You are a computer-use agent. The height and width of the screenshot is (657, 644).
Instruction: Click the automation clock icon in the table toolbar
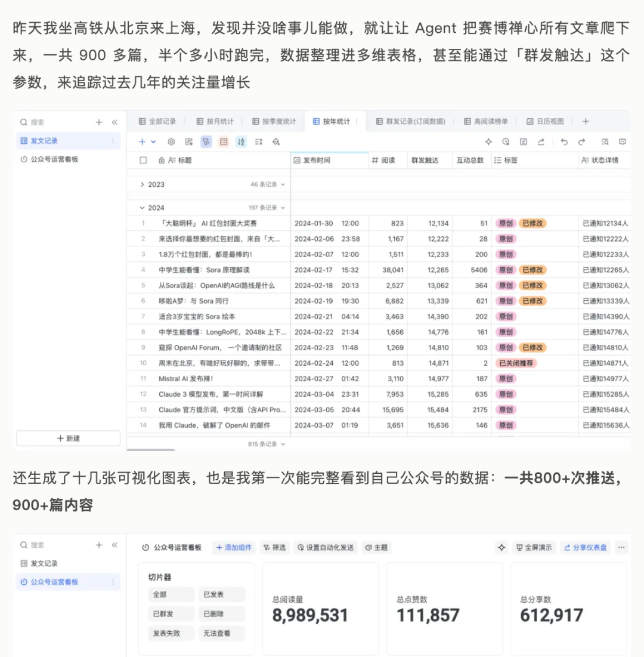tap(506, 142)
